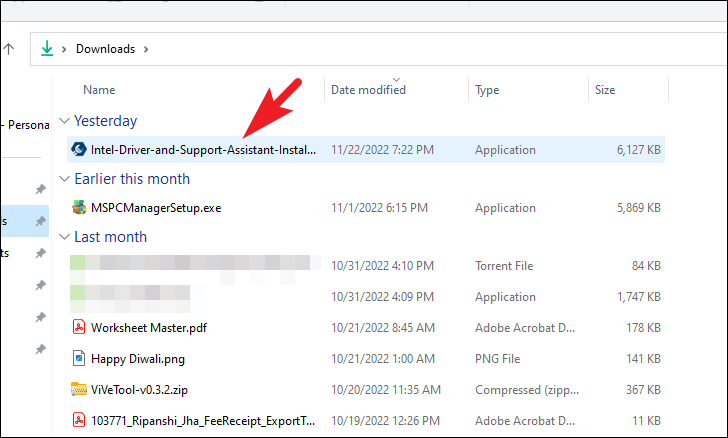Select 103771_Ripanshi_Jha_FeeReceipt_ExportT... file
This screenshot has height=438, width=728.
(x=203, y=421)
